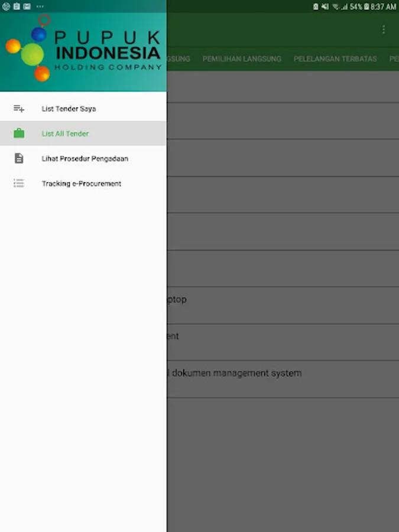
Task: Click the playlist-add icon beside List Tender Saya
Action: coord(19,109)
